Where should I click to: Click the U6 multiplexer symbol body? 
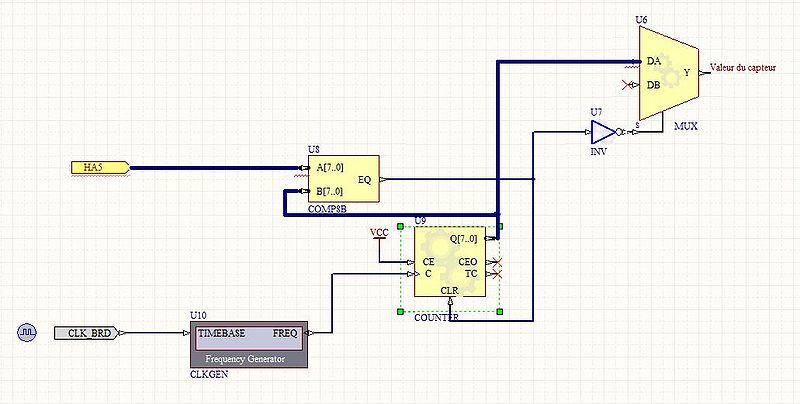pos(668,72)
